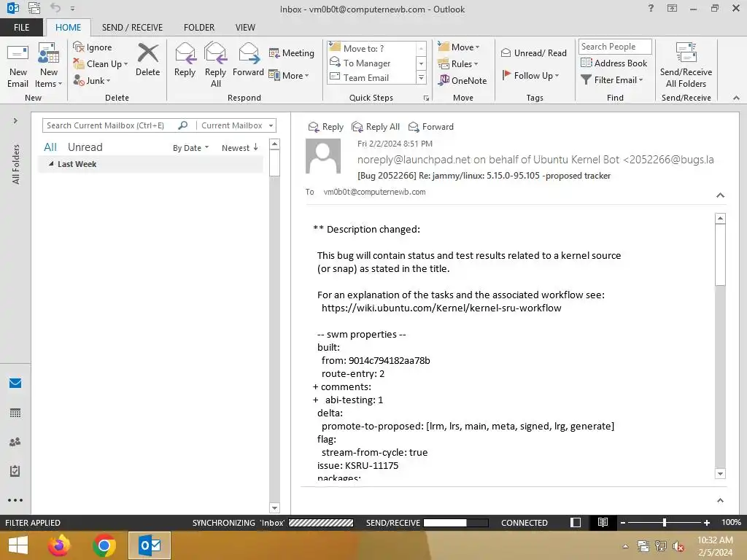Screen dimensions: 747x560
Task: Switch to the FOLDER tab
Action: tap(199, 27)
